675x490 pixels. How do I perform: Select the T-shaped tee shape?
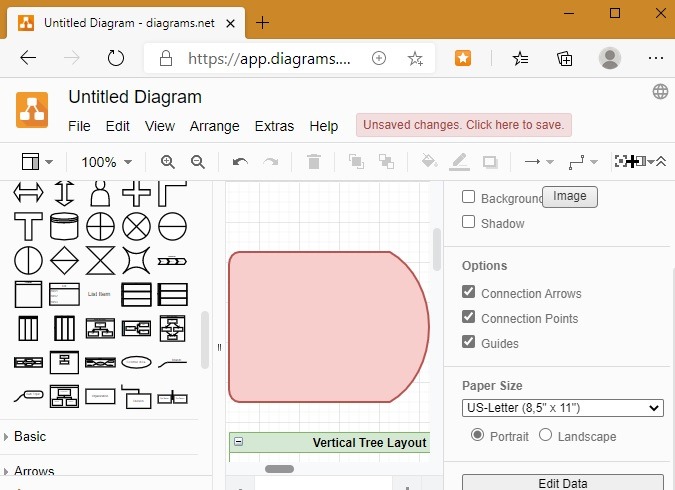(28, 226)
